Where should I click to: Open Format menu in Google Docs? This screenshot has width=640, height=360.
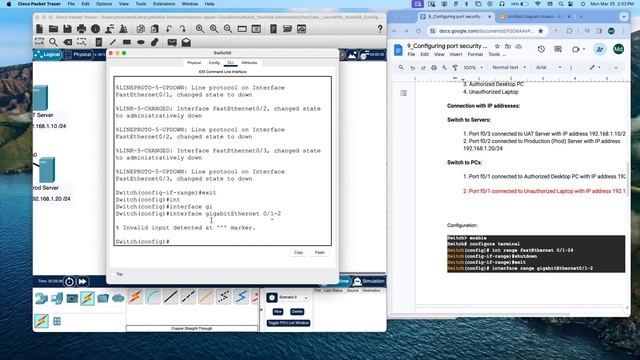point(475,54)
